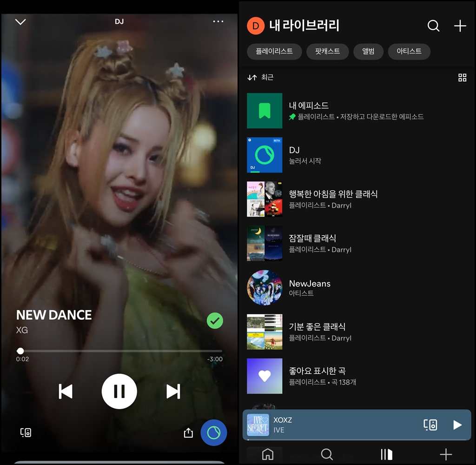The height and width of the screenshot is (465, 476).
Task: Open the Library tab in bottom bar
Action: click(386, 454)
